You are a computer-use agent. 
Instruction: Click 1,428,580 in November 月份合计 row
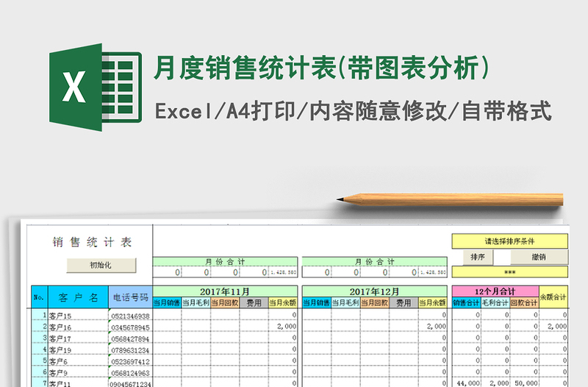(x=283, y=272)
